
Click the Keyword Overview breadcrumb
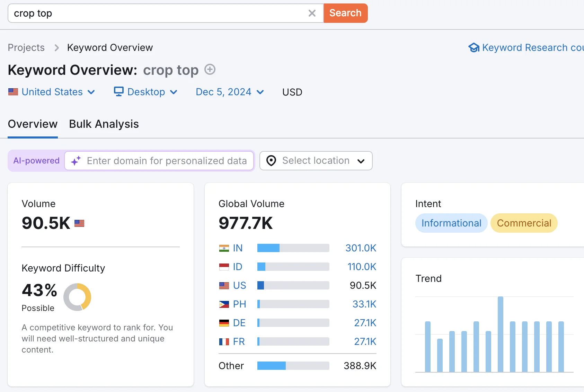coord(110,47)
